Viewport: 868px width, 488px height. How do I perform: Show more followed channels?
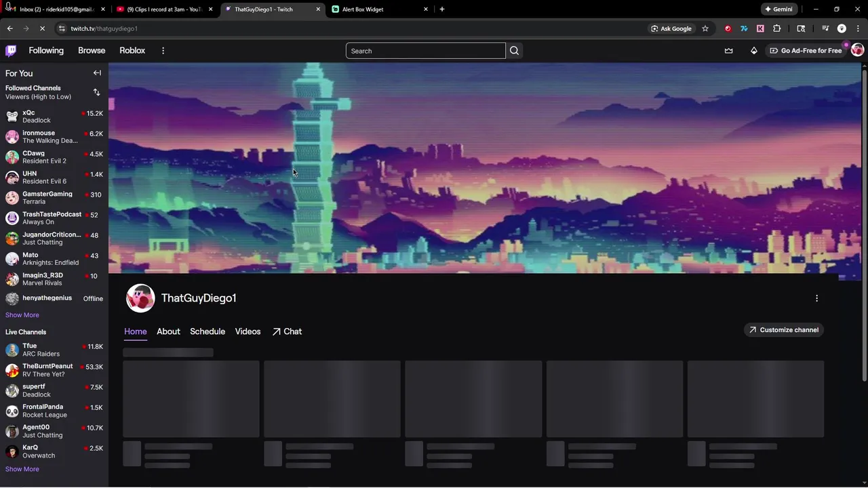(x=22, y=315)
